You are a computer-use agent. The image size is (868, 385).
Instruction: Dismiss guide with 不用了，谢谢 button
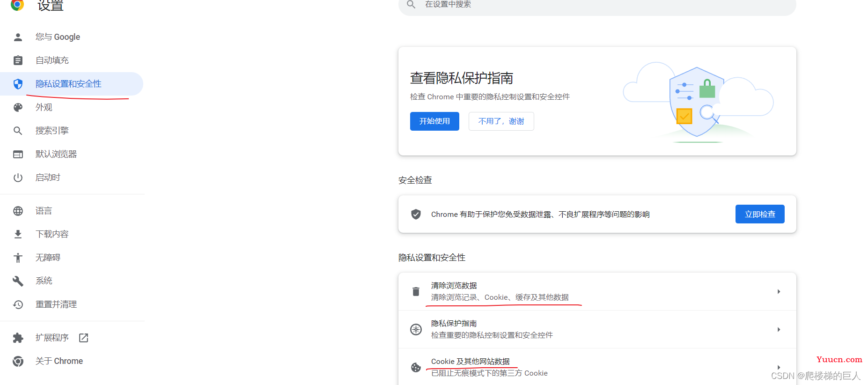[501, 121]
